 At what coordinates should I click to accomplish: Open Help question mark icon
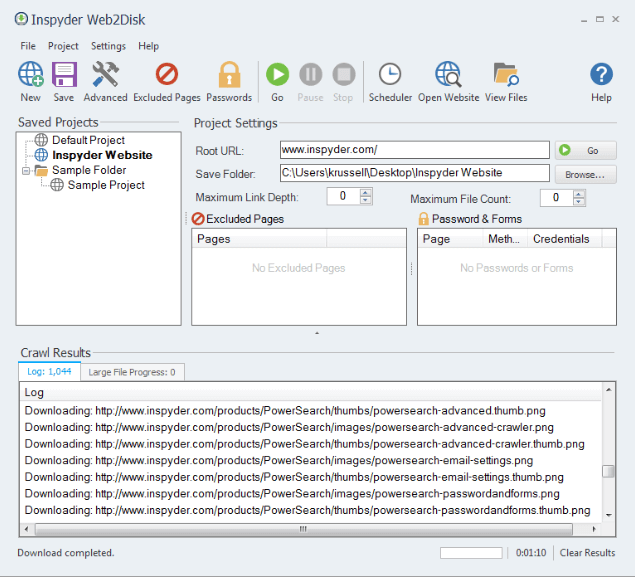[601, 74]
